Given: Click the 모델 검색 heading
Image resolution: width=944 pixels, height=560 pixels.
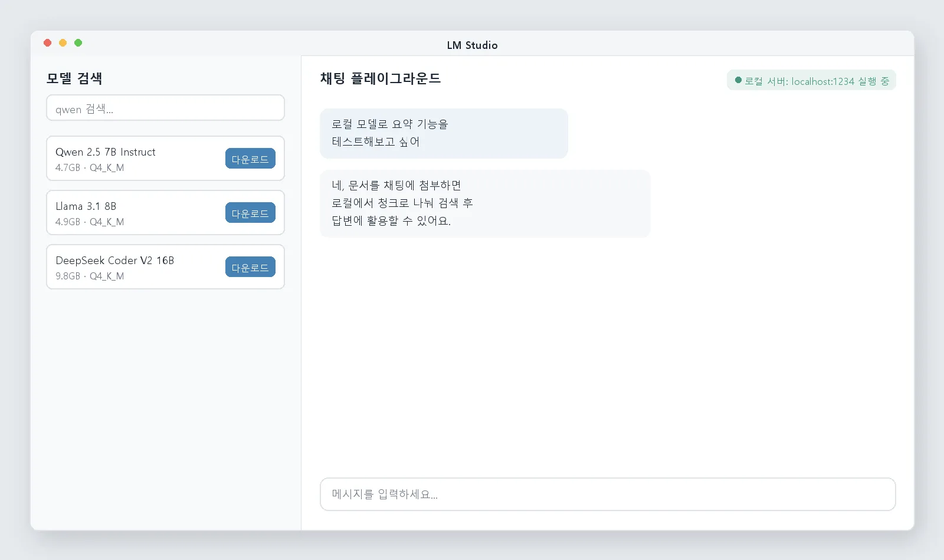Looking at the screenshot, I should pyautogui.click(x=74, y=78).
